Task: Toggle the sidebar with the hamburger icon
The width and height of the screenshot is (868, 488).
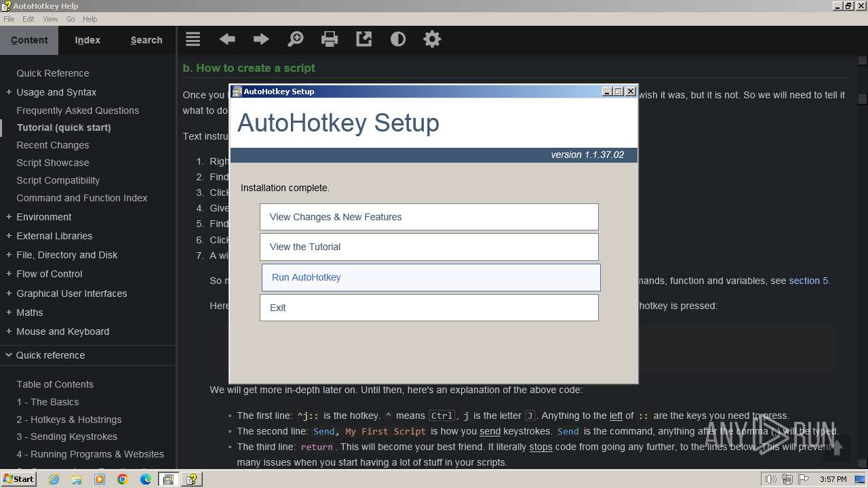Action: click(x=193, y=39)
